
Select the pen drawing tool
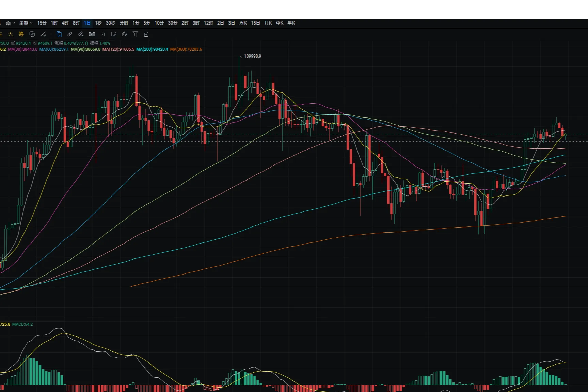81,34
